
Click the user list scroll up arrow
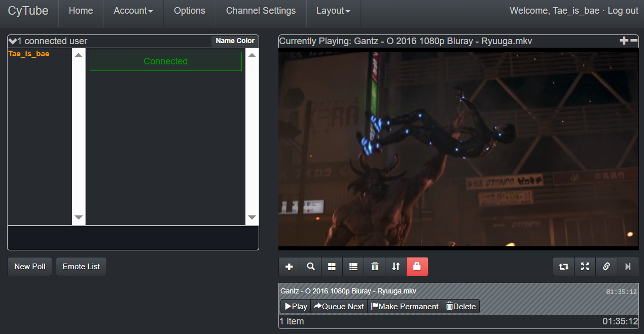[79, 55]
